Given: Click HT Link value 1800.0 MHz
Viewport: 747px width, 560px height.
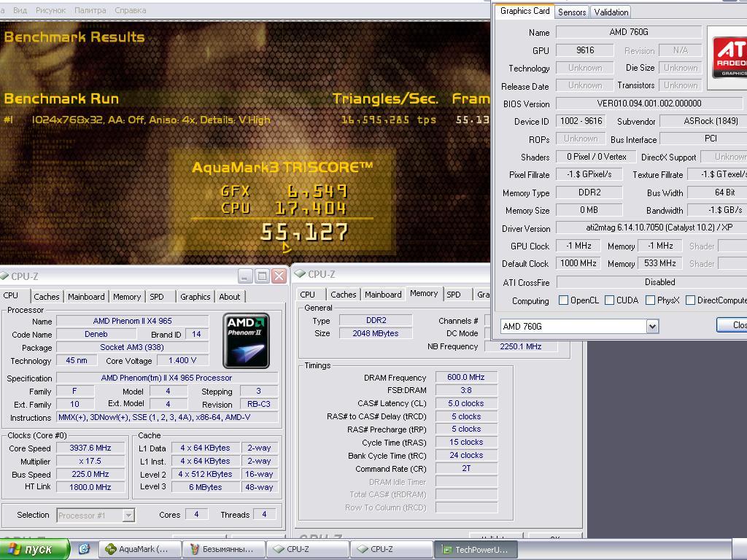Looking at the screenshot, I should click(90, 487).
